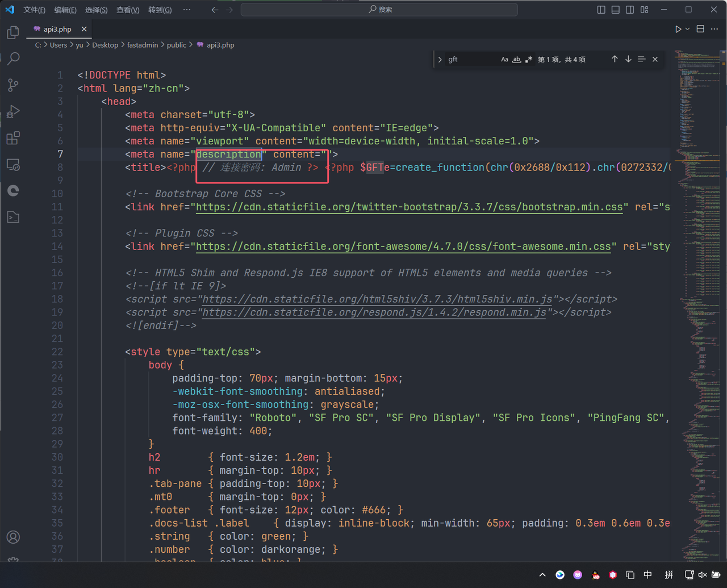Open the run options dropdown arrow
This screenshot has height=588, width=727.
pos(687,29)
